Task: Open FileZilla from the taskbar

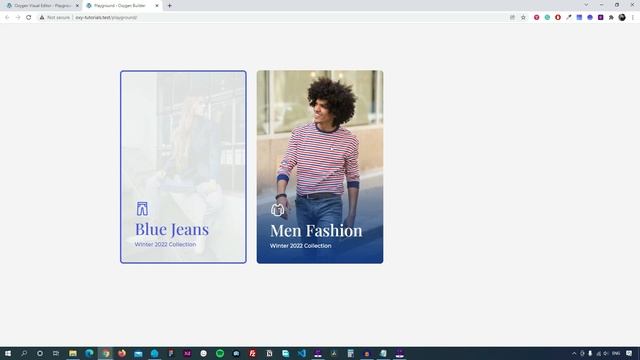Action: [253, 353]
